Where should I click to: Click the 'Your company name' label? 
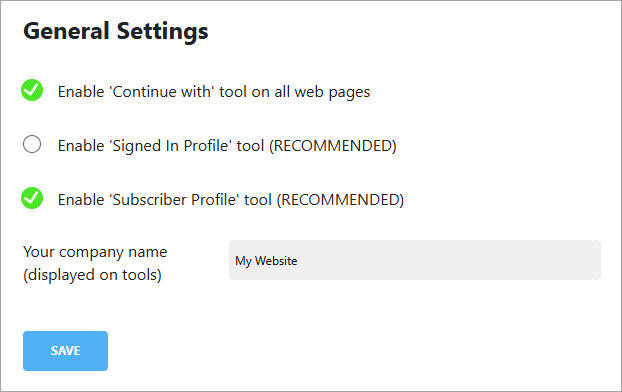(x=95, y=252)
